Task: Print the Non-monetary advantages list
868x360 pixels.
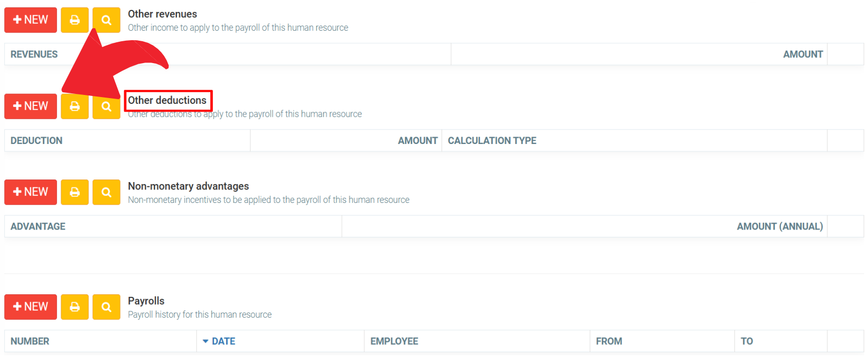Action: (75, 192)
